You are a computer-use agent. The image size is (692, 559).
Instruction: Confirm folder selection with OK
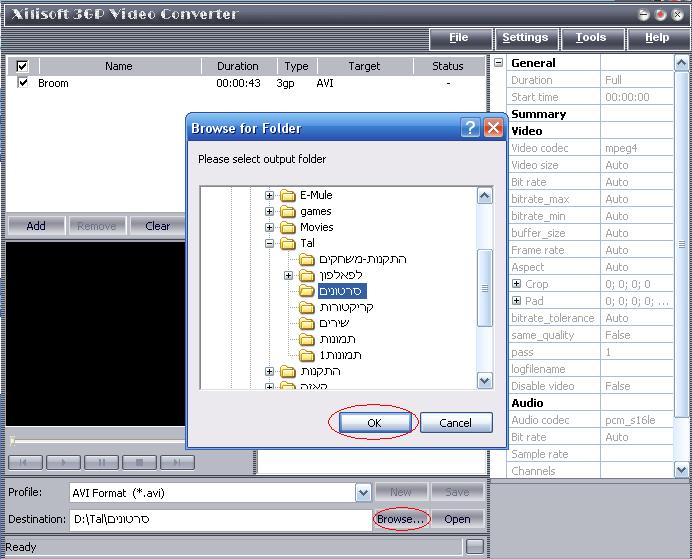coord(374,423)
